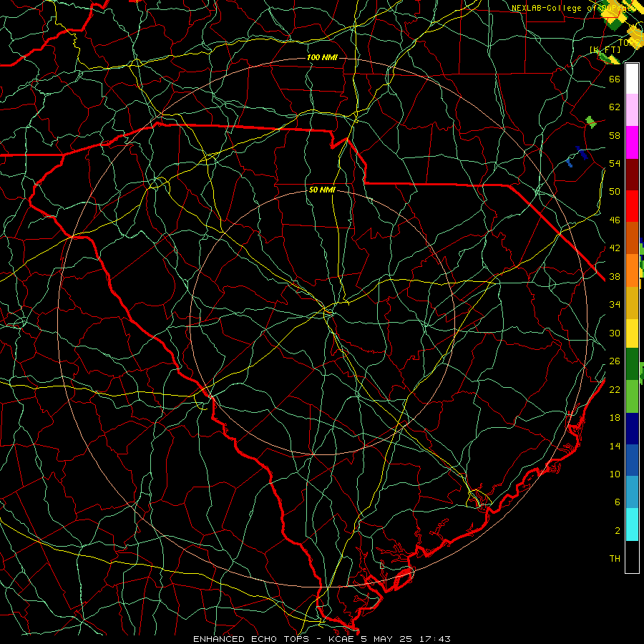Screen dimensions: 644x644
Task: Click the NEXLAB-College of DuPage credit text
Action: coord(573,8)
